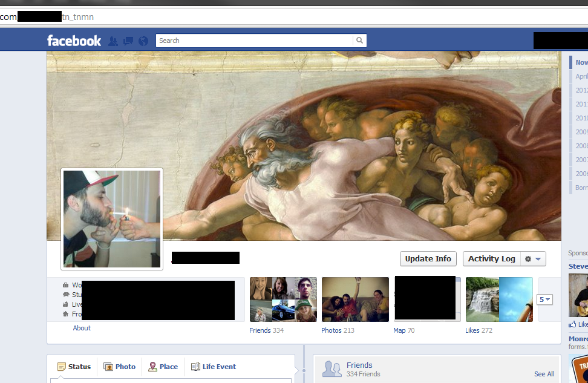Click the From home icon
The height and width of the screenshot is (383, 588).
tap(65, 314)
